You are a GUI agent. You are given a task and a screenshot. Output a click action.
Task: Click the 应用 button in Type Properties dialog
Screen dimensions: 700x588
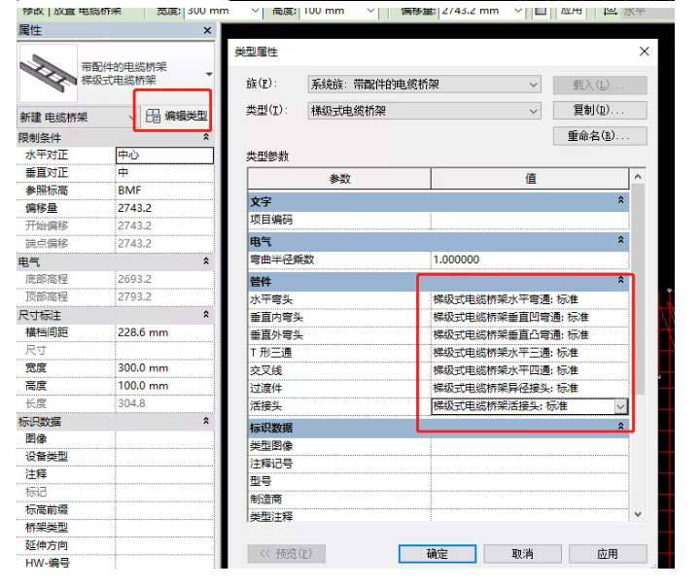(608, 554)
